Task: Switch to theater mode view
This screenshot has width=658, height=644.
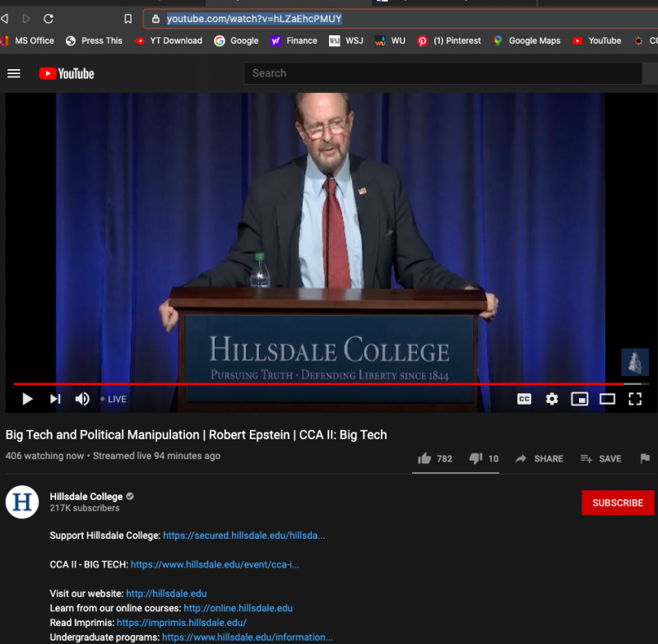Action: (x=607, y=399)
